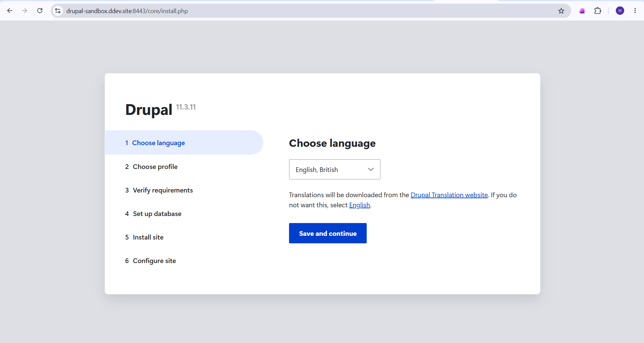The height and width of the screenshot is (343, 644).
Task: Open the Chrome three-dot menu
Action: (x=635, y=11)
